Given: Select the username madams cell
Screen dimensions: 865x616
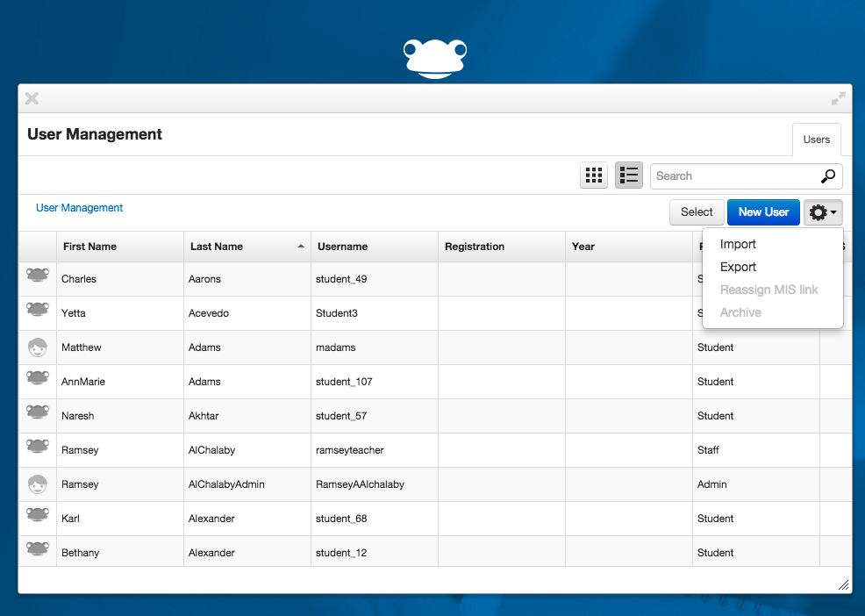Looking at the screenshot, I should (x=375, y=347).
